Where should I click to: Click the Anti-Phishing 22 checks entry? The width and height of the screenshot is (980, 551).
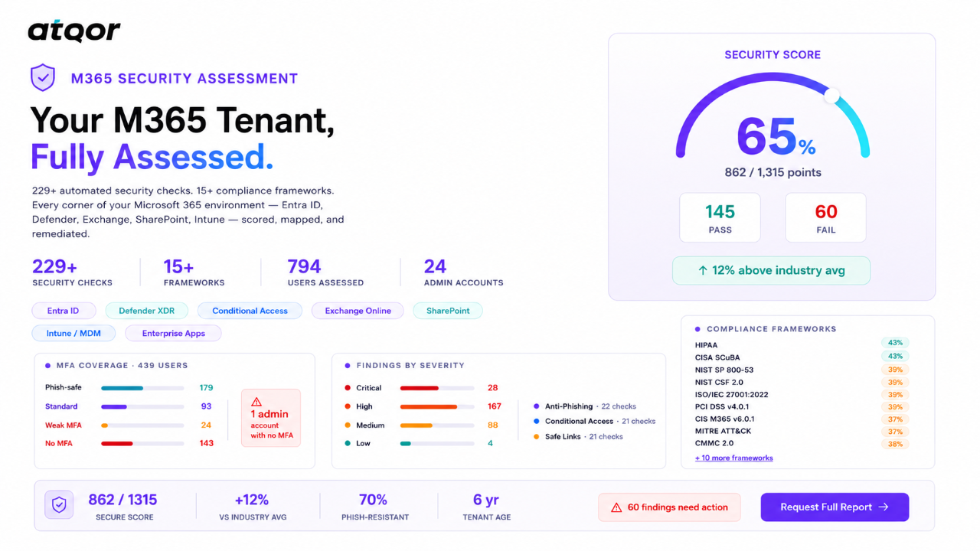point(585,406)
